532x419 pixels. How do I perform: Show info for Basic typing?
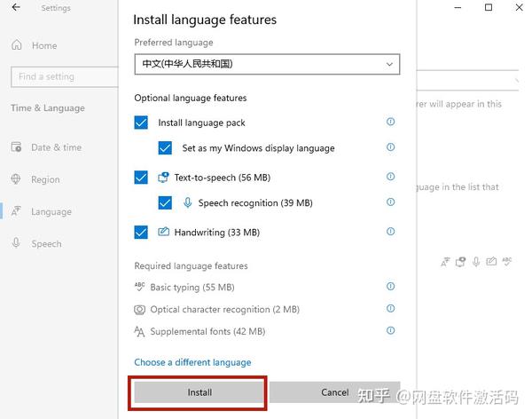click(390, 286)
